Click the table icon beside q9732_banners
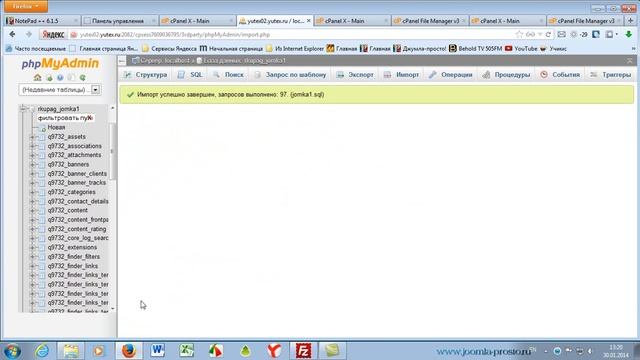Screen dimensions: 640x360 41,164
